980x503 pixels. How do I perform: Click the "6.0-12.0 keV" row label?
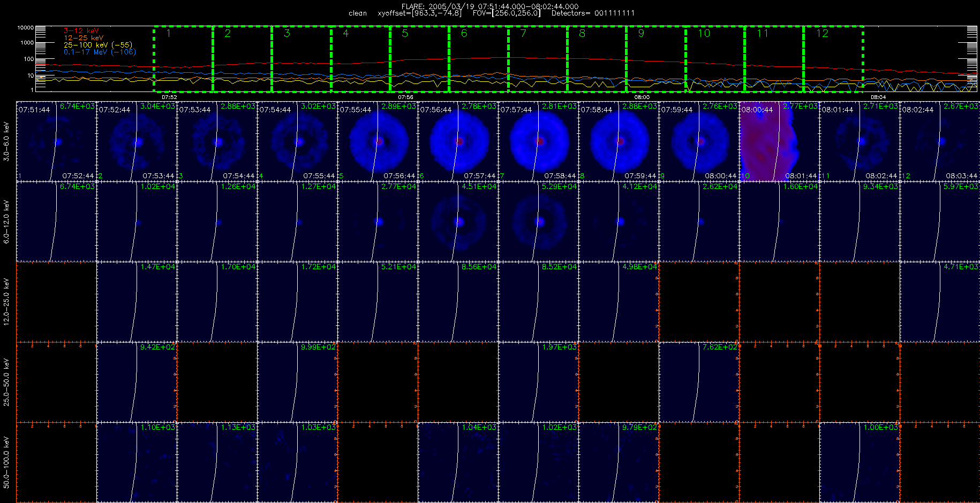[6, 222]
